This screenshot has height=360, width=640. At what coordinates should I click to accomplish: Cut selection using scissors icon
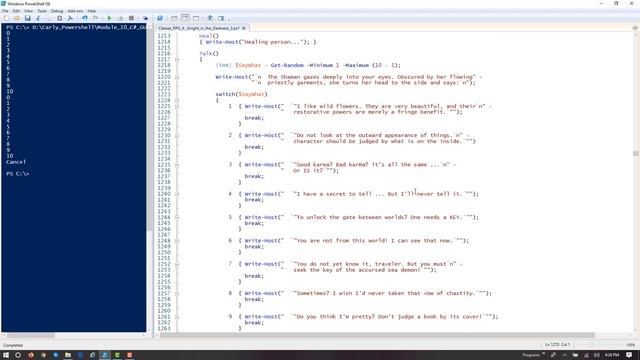tap(38, 18)
